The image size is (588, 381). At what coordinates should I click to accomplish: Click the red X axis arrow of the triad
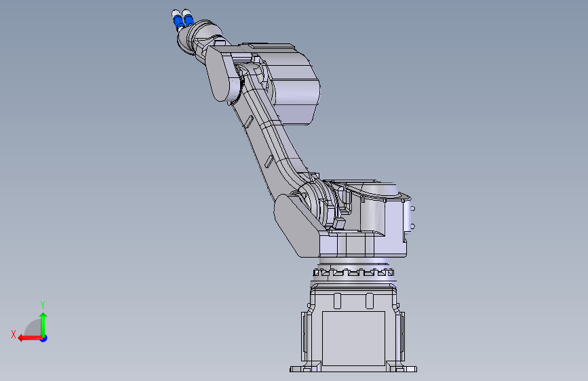point(29,338)
